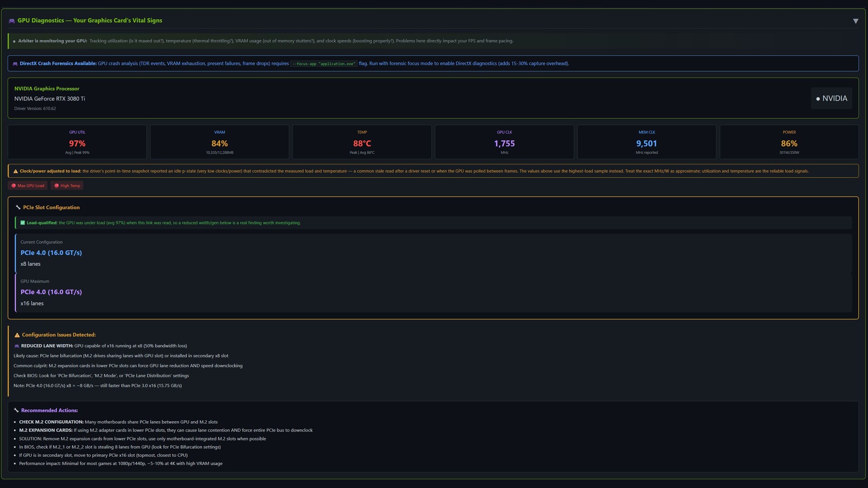Select the --focus-app "application.exe" code snippet
Image resolution: width=868 pixels, height=488 pixels.
[324, 64]
